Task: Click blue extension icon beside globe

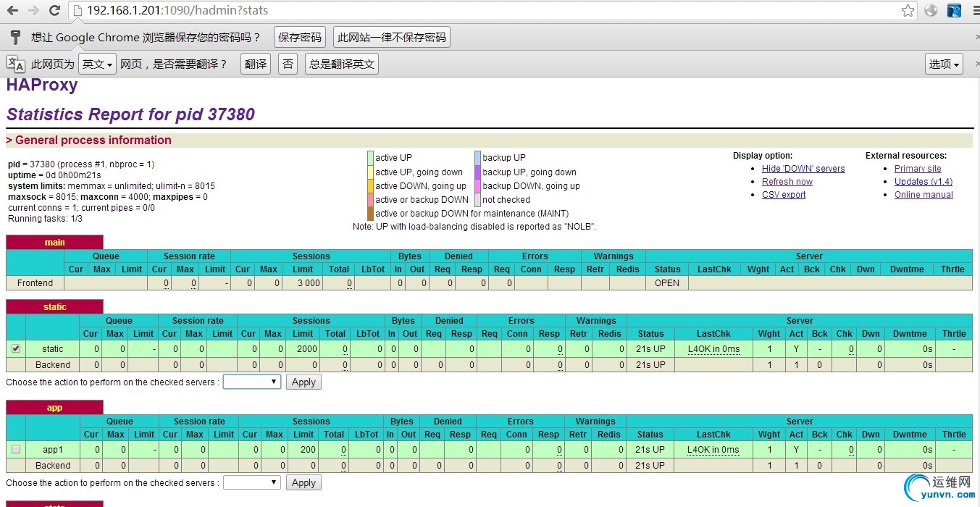Action: coord(954,10)
